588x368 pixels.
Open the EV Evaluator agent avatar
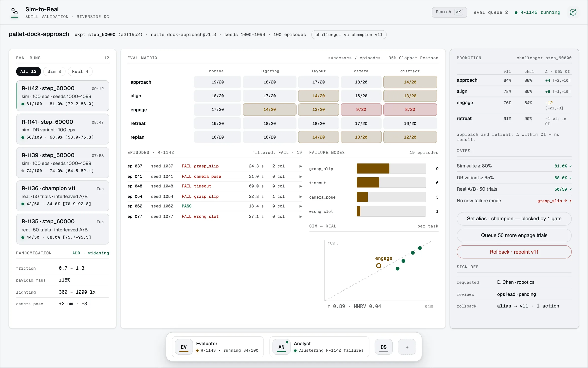tap(184, 347)
